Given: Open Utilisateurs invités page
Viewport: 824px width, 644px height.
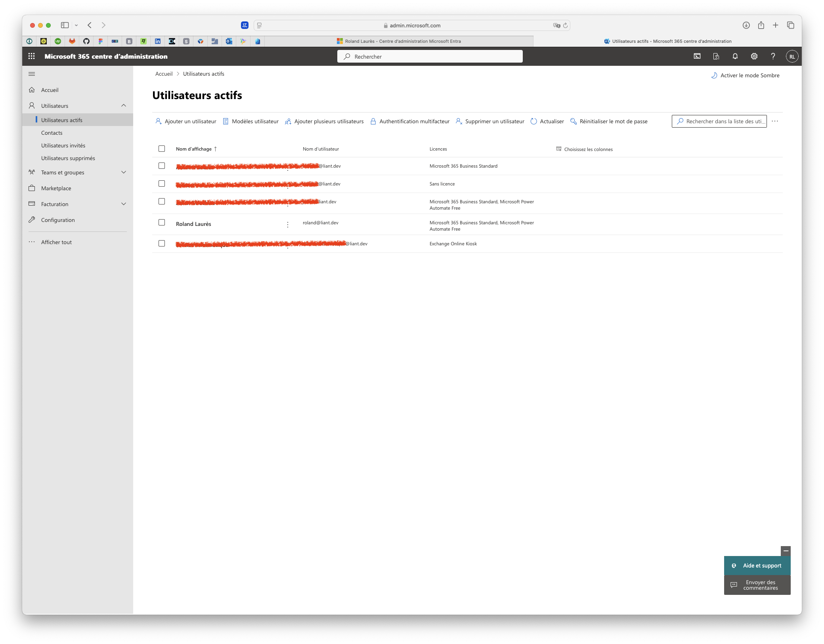Looking at the screenshot, I should pyautogui.click(x=63, y=145).
